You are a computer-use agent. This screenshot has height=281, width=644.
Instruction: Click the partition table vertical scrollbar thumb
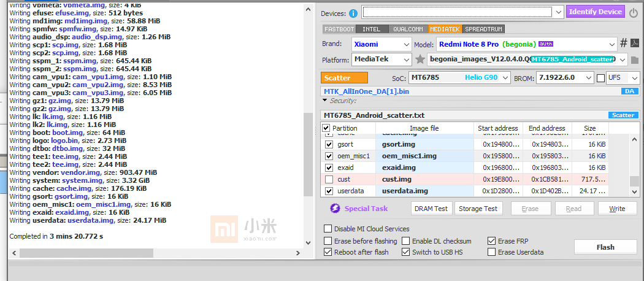(635, 181)
